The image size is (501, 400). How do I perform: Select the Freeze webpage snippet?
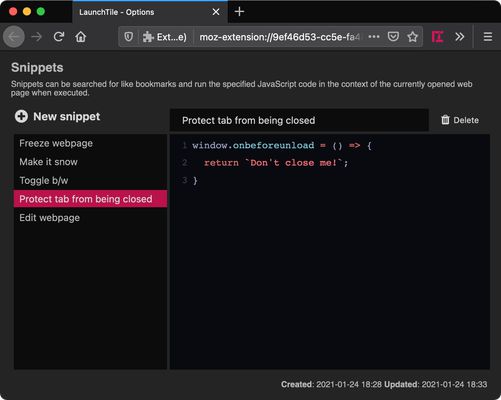pyautogui.click(x=90, y=143)
